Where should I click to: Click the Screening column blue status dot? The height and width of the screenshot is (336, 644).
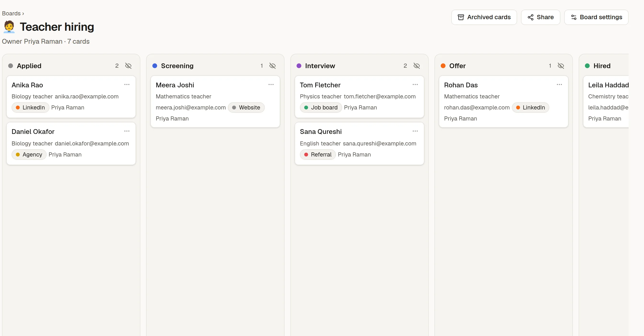click(x=155, y=66)
